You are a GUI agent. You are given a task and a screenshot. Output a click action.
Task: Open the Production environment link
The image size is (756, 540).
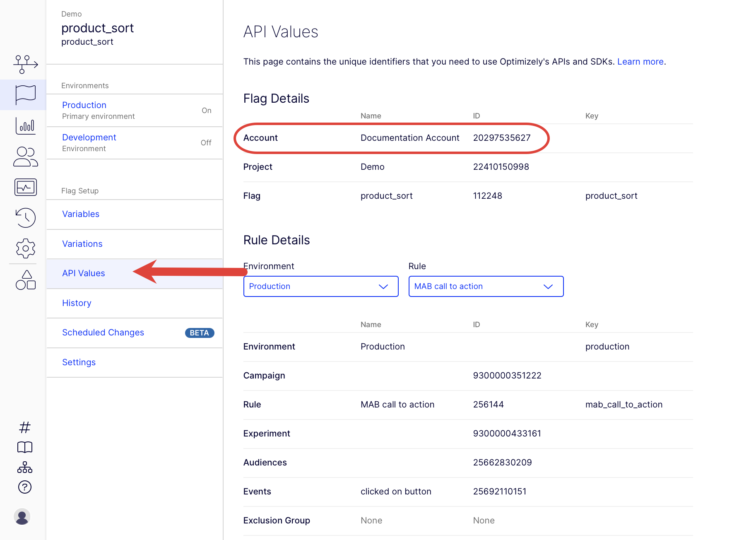(x=84, y=105)
